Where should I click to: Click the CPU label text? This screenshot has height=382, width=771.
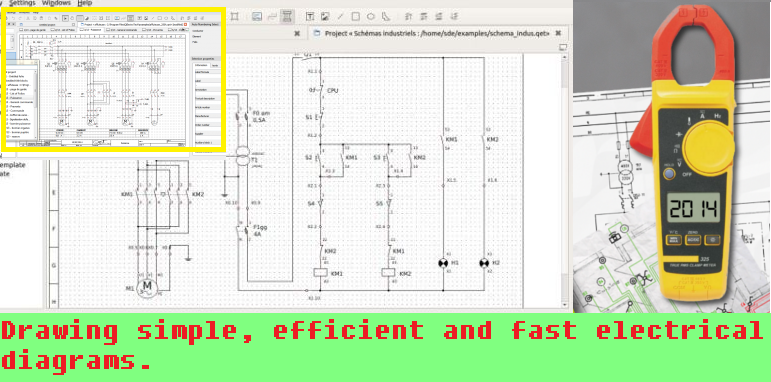(333, 91)
